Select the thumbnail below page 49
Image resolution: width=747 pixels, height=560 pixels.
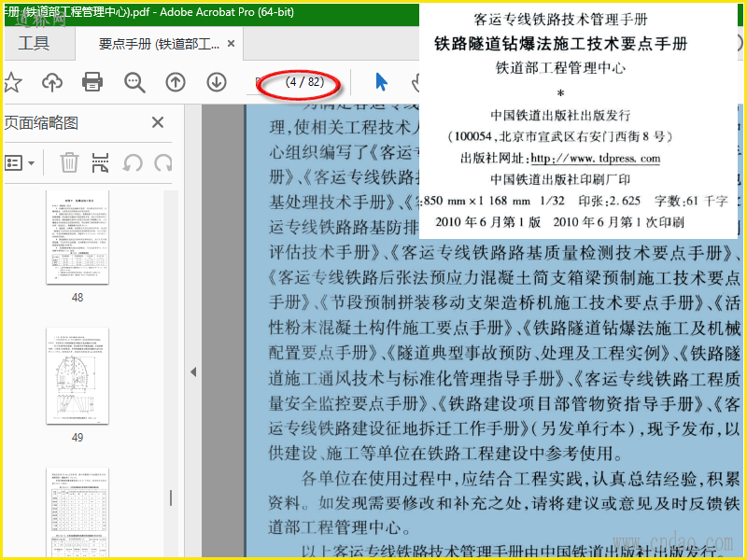pyautogui.click(x=78, y=512)
